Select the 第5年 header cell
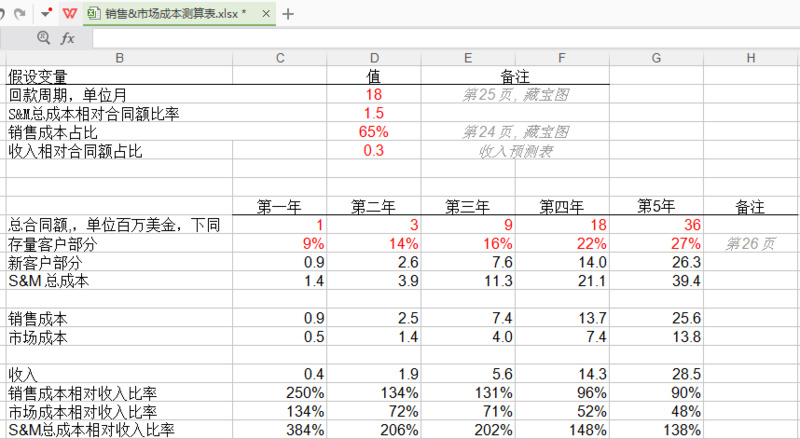The width and height of the screenshot is (800, 439). pos(656,206)
